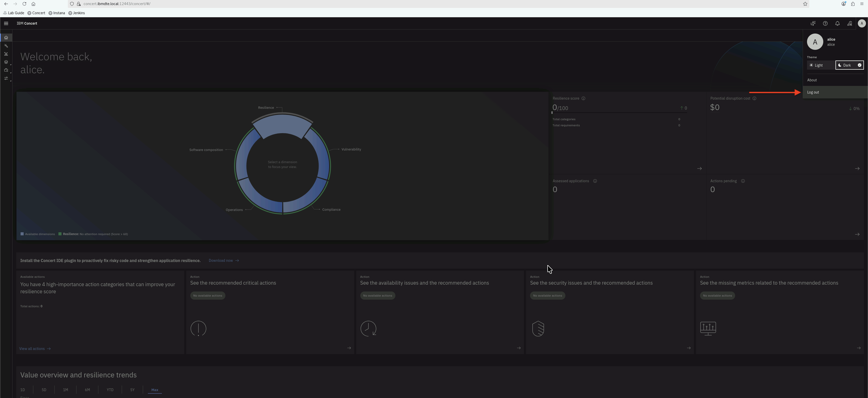Click the browser address bar

[x=438, y=4]
